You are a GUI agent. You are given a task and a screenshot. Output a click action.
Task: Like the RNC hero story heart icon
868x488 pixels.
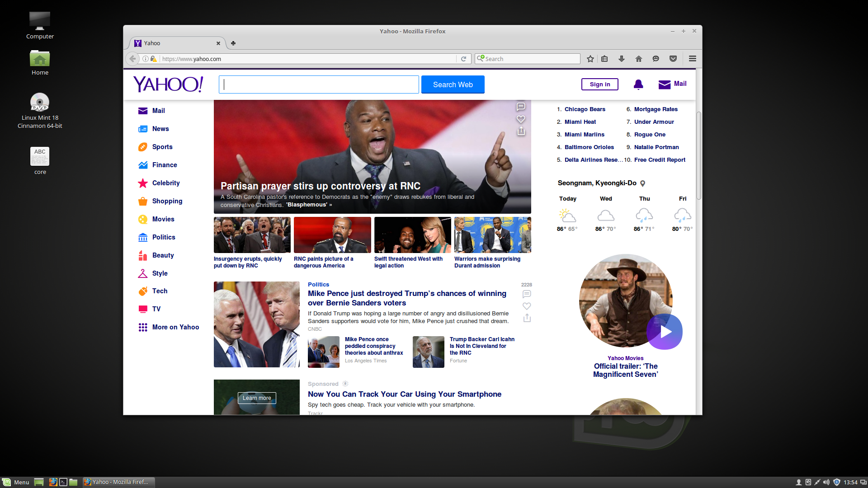[521, 119]
